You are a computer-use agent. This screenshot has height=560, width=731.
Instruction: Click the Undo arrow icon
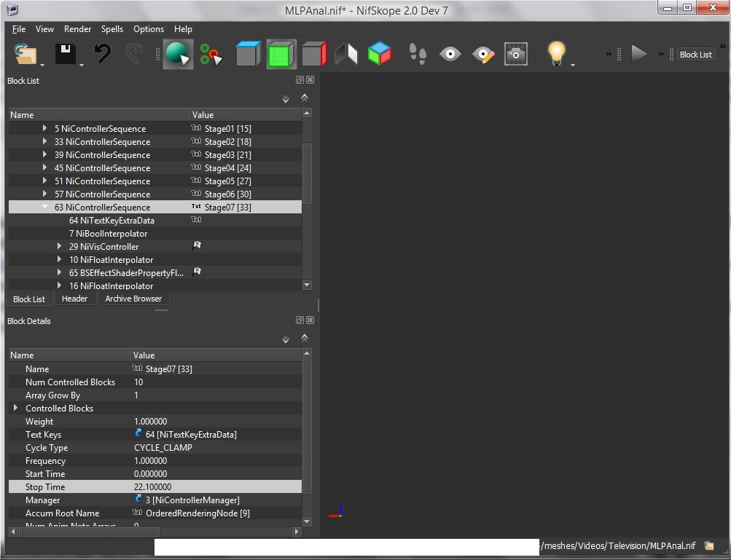coord(103,55)
